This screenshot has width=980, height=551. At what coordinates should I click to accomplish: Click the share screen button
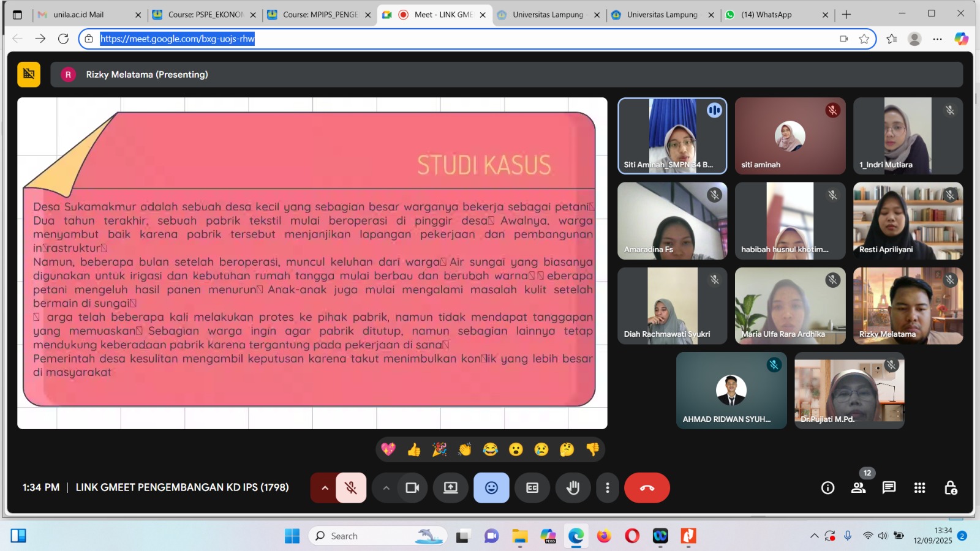click(x=450, y=488)
